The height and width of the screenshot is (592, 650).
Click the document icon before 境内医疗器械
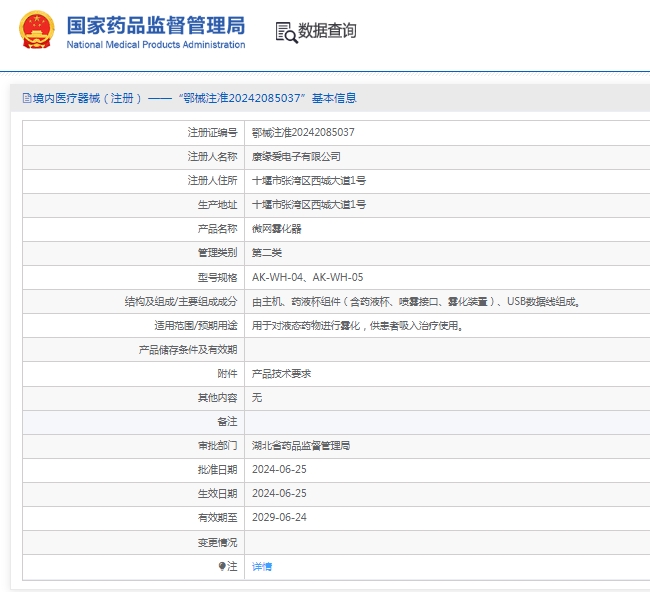(27, 98)
